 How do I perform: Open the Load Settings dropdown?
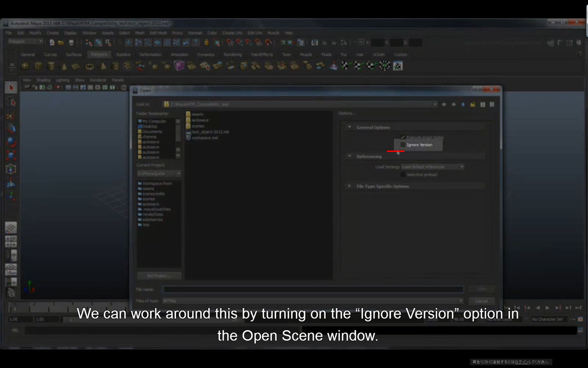(x=433, y=167)
